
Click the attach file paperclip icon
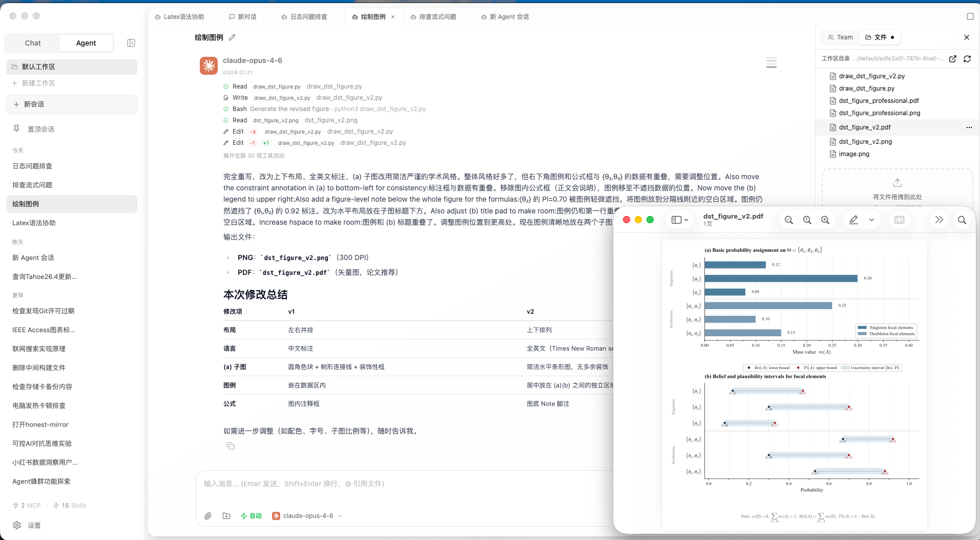[x=207, y=516]
